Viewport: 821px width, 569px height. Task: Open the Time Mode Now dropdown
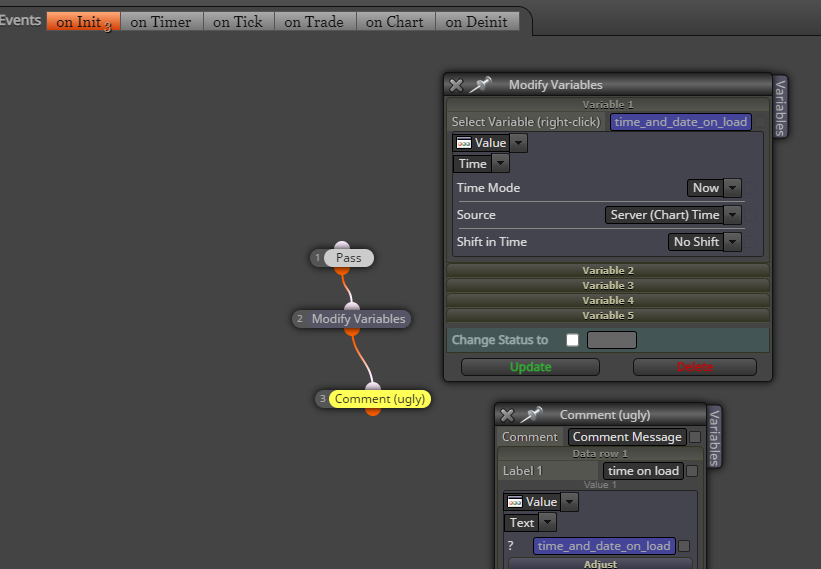[x=733, y=188]
